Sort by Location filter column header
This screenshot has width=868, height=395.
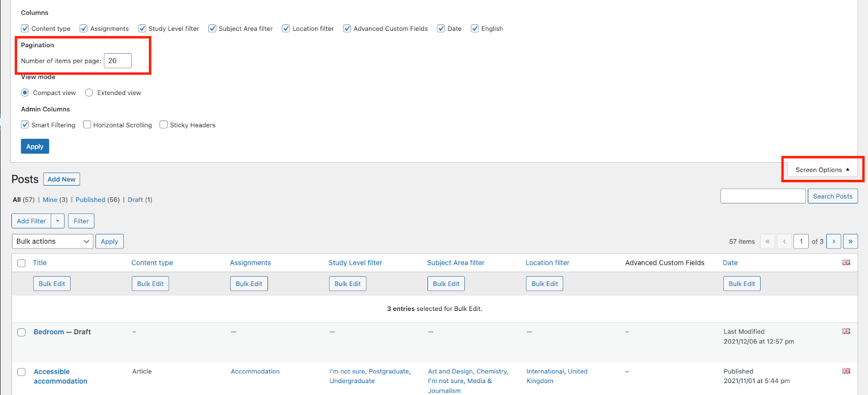tap(547, 263)
